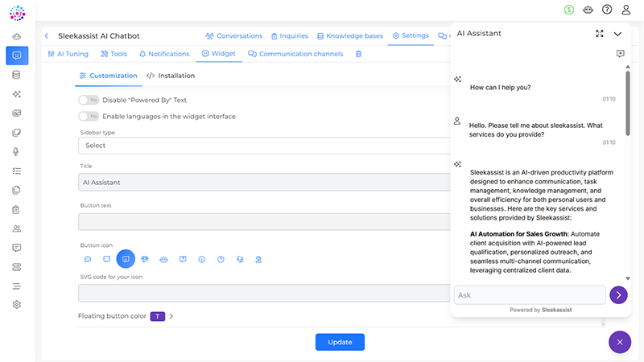
Task: Switch to the Installation tab
Action: tap(171, 76)
